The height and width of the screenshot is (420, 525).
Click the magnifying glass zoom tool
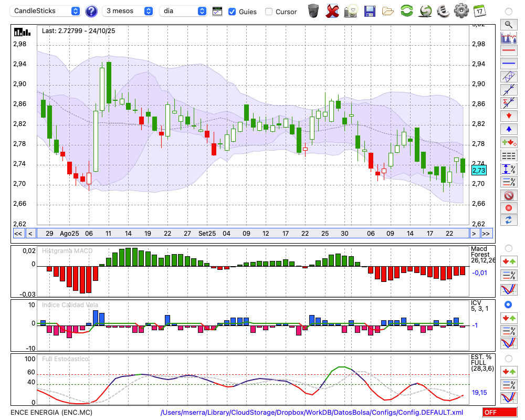pyautogui.click(x=508, y=24)
